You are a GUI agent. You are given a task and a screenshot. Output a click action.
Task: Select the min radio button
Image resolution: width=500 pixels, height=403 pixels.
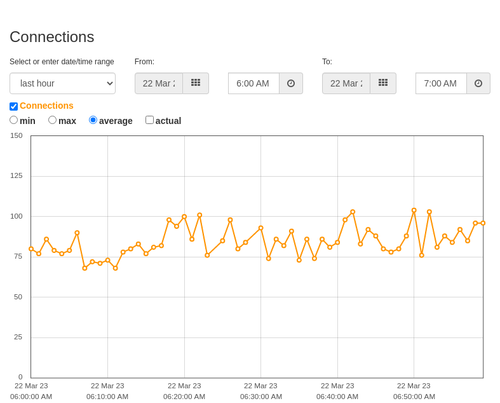13,120
